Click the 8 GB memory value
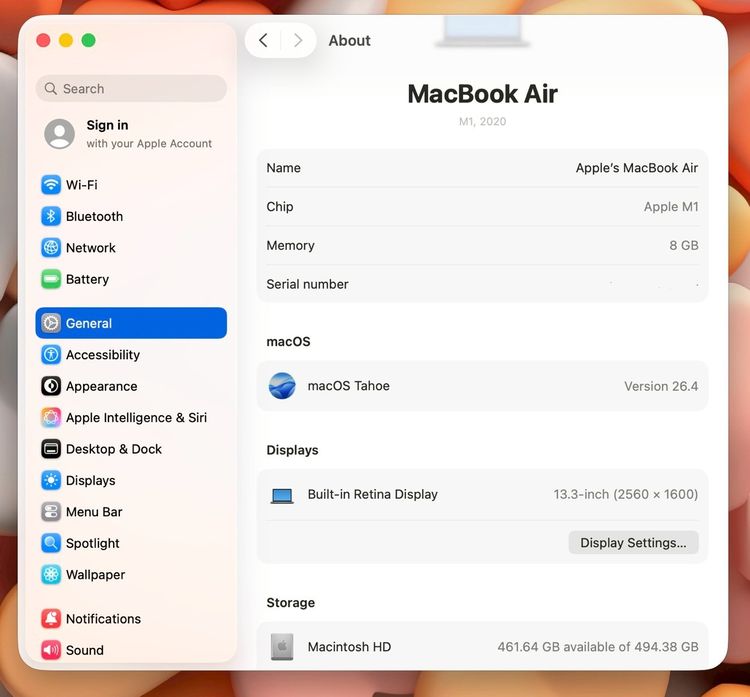The height and width of the screenshot is (697, 750). point(684,245)
